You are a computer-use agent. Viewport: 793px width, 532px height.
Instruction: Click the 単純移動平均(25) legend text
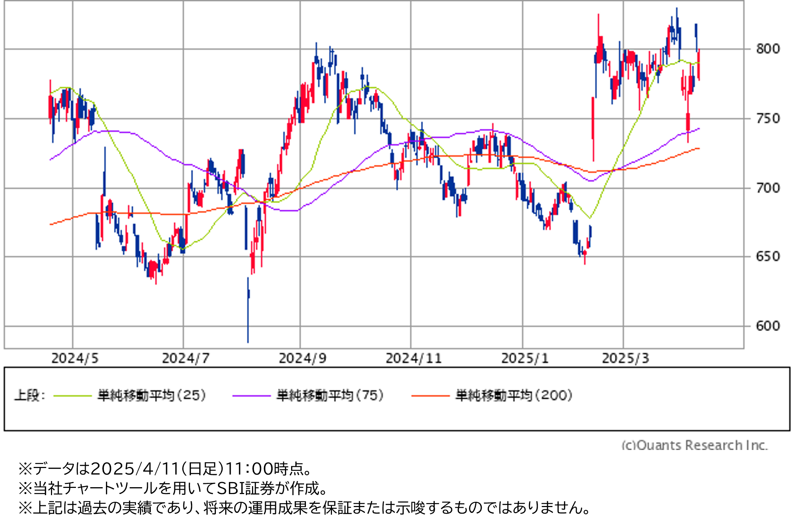(152, 395)
